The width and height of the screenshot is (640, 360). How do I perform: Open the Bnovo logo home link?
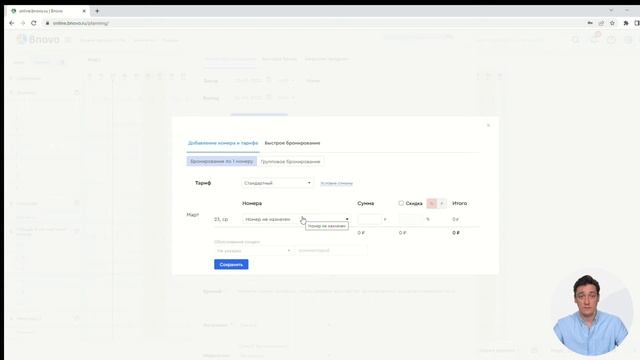click(38, 40)
